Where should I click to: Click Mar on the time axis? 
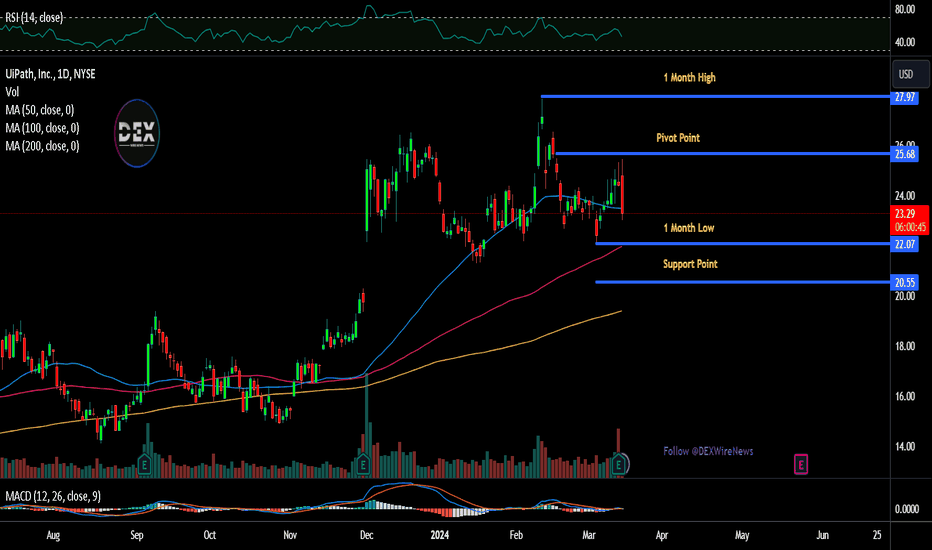coord(588,535)
